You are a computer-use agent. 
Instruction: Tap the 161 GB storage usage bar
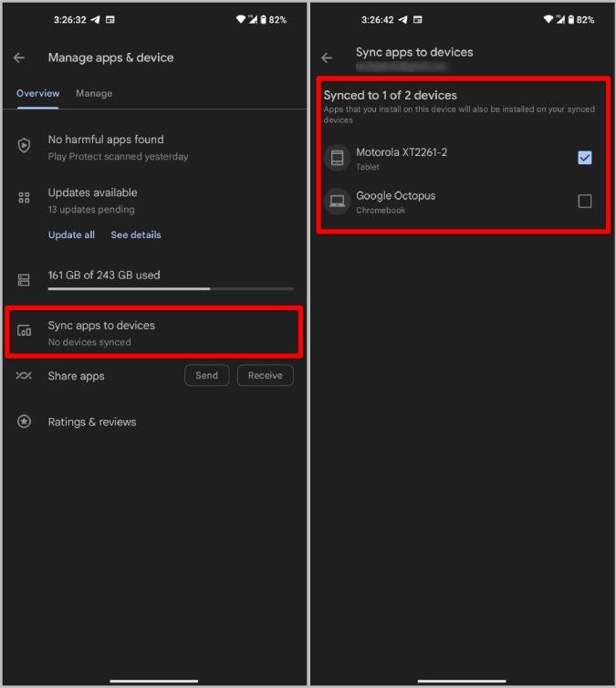[x=171, y=288]
